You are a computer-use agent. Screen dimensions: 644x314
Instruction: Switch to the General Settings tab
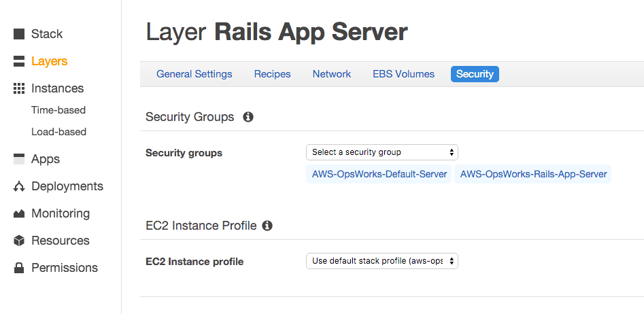point(194,74)
